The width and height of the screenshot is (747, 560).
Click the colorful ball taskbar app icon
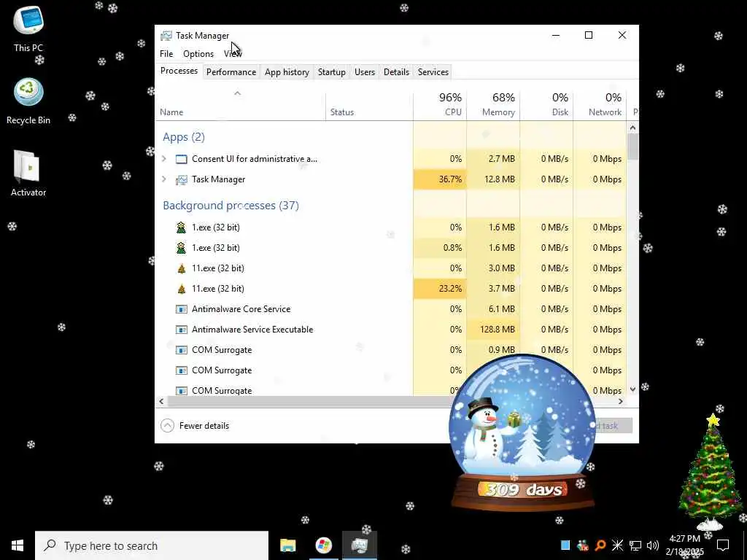(x=323, y=545)
